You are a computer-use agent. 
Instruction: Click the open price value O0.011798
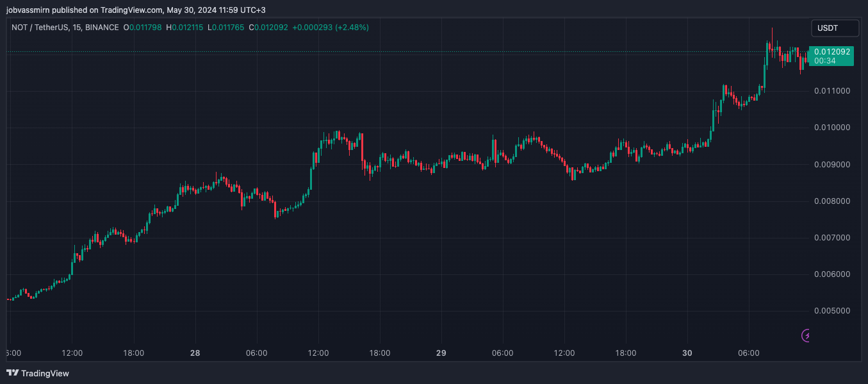coord(142,28)
